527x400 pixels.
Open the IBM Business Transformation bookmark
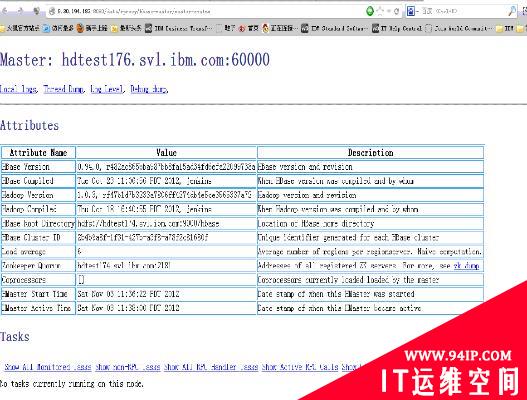click(x=179, y=28)
